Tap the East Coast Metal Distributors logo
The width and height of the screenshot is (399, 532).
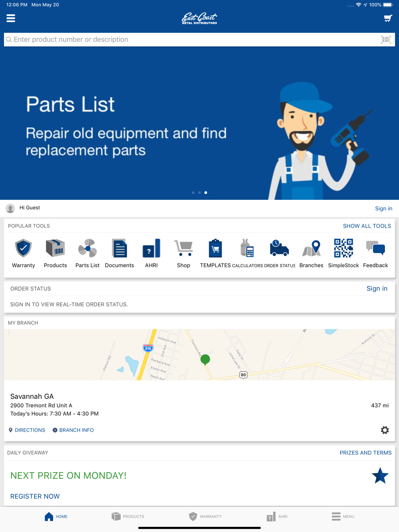coord(199,18)
